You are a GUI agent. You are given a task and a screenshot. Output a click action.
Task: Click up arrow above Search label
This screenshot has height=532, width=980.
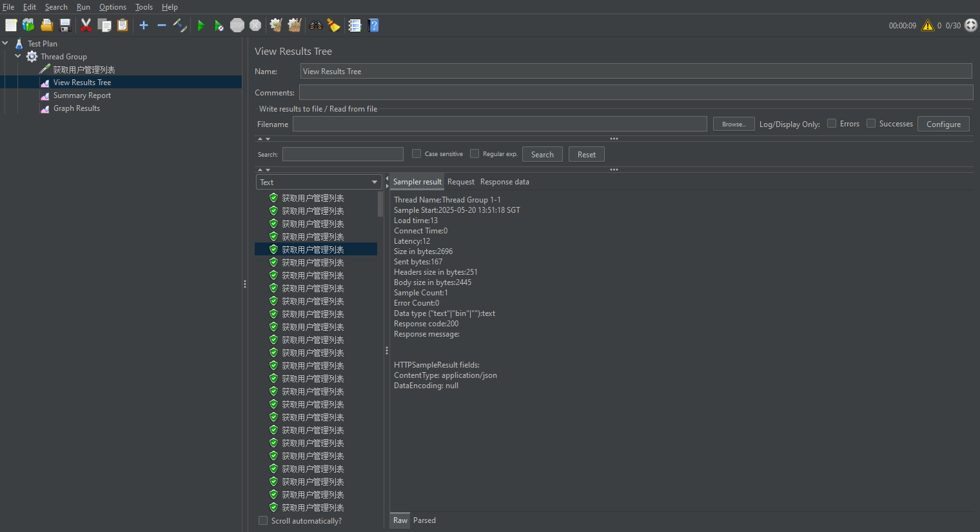260,139
